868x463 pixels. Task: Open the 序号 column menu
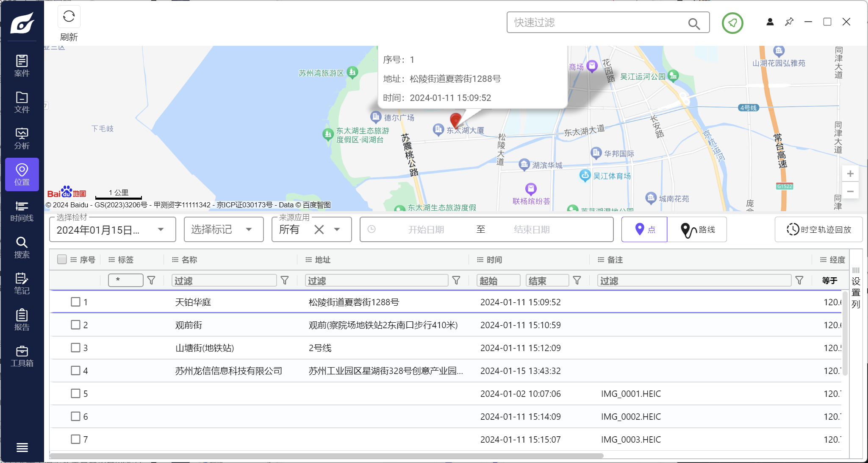point(73,259)
